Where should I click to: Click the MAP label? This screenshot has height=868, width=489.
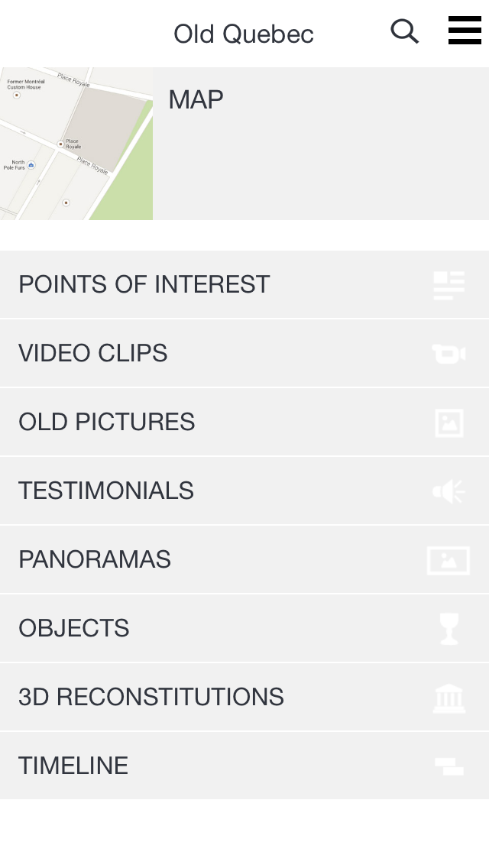tap(196, 100)
